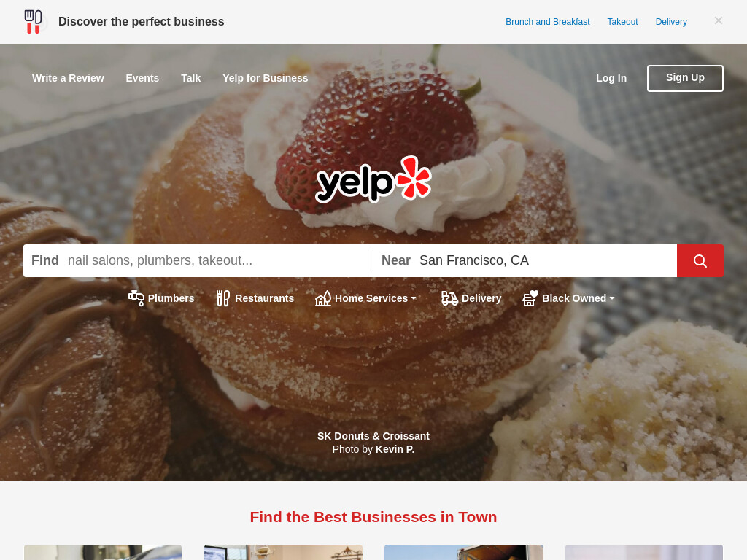The height and width of the screenshot is (560, 747).
Task: Click the Restaurants fork and knife icon
Action: [x=223, y=298]
